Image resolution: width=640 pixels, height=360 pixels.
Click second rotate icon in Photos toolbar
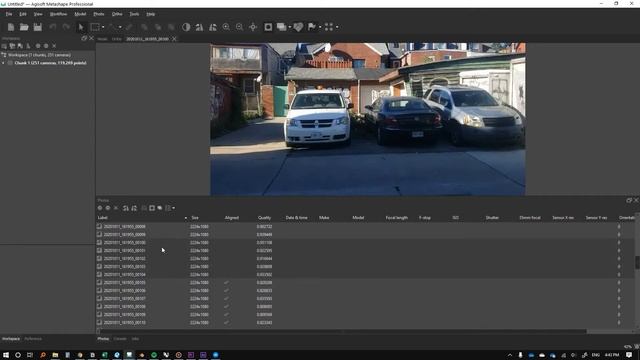click(x=134, y=208)
